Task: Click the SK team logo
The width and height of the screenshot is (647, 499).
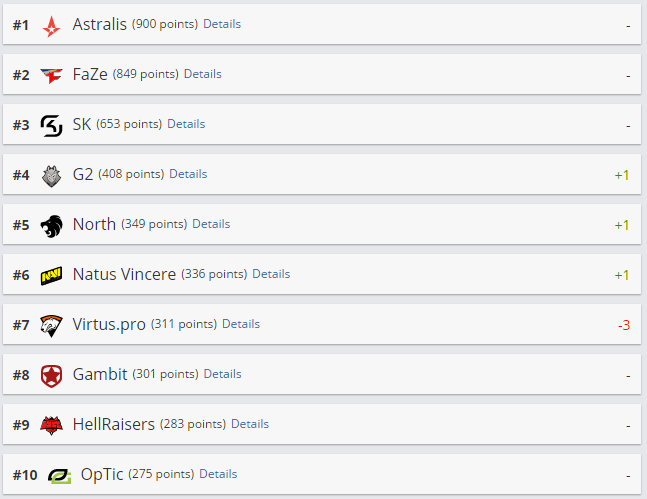Action: tap(51, 125)
